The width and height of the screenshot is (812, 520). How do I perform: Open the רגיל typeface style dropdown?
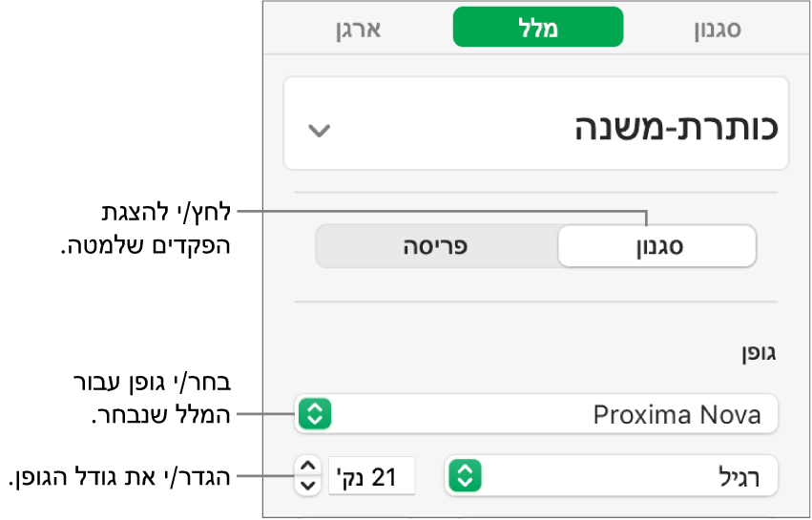[x=611, y=474]
